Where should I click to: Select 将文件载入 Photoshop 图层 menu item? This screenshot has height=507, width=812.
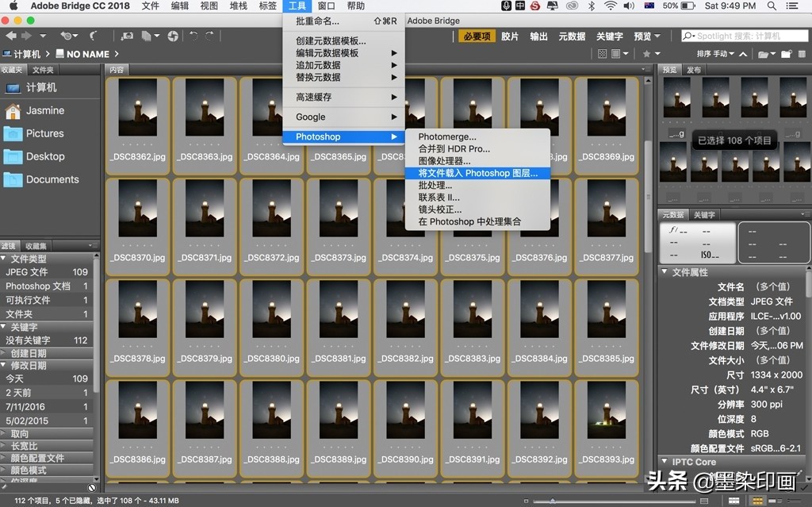click(x=477, y=173)
